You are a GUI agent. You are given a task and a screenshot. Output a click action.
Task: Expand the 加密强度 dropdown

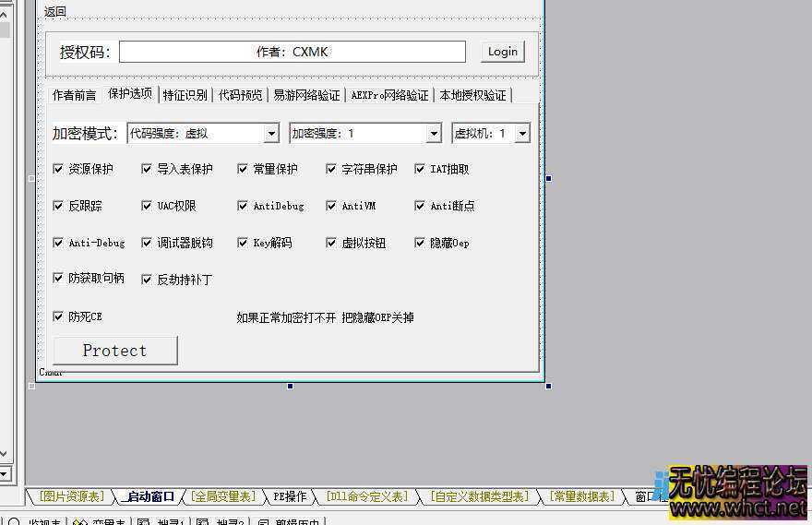pos(434,134)
